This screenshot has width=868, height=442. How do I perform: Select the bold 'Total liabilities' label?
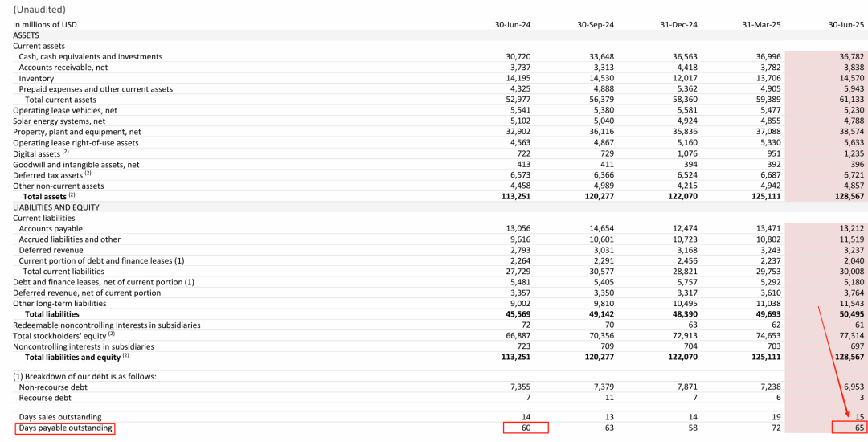[52, 314]
